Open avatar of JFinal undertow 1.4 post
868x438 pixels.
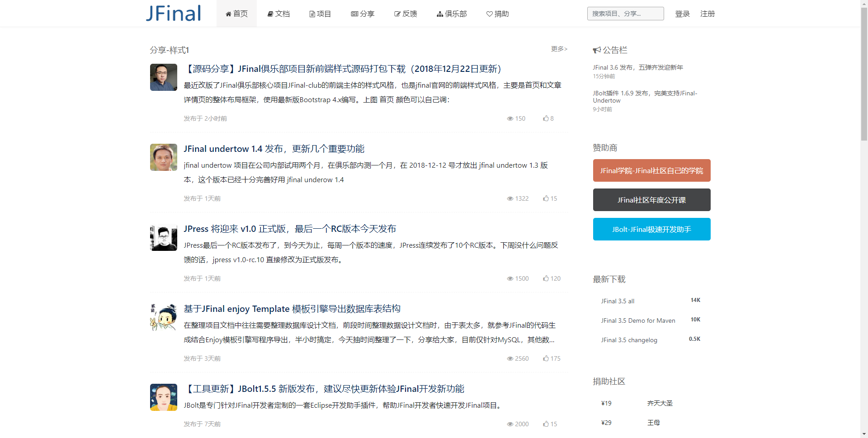[164, 157]
